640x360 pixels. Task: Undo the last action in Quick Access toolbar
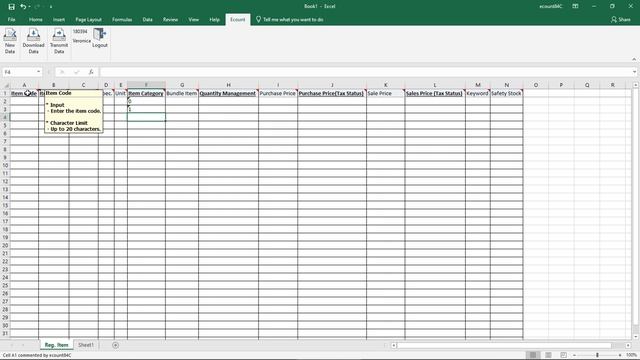23,7
